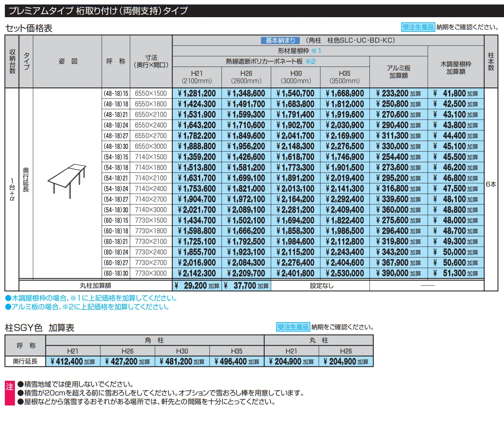Click the 木調屋根枠 加算額 column header

pos(456,68)
